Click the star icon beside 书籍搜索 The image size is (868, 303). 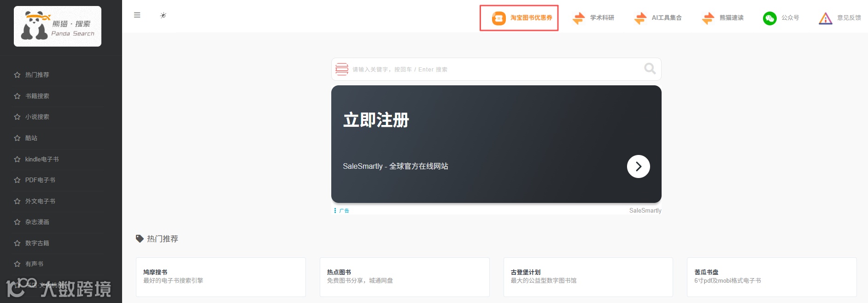(x=17, y=96)
